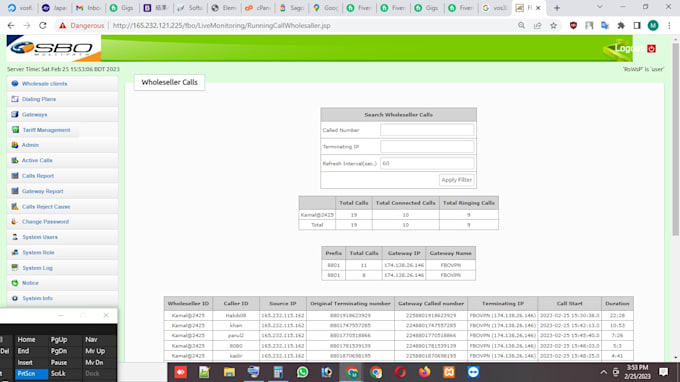680x382 pixels.
Task: Click the page vertical scrollbar
Action: click(675, 139)
